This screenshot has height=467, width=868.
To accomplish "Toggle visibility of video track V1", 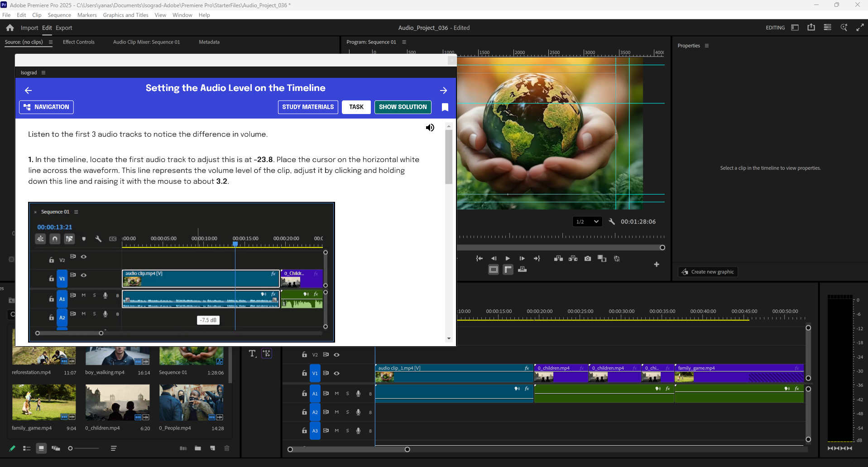I will (337, 373).
